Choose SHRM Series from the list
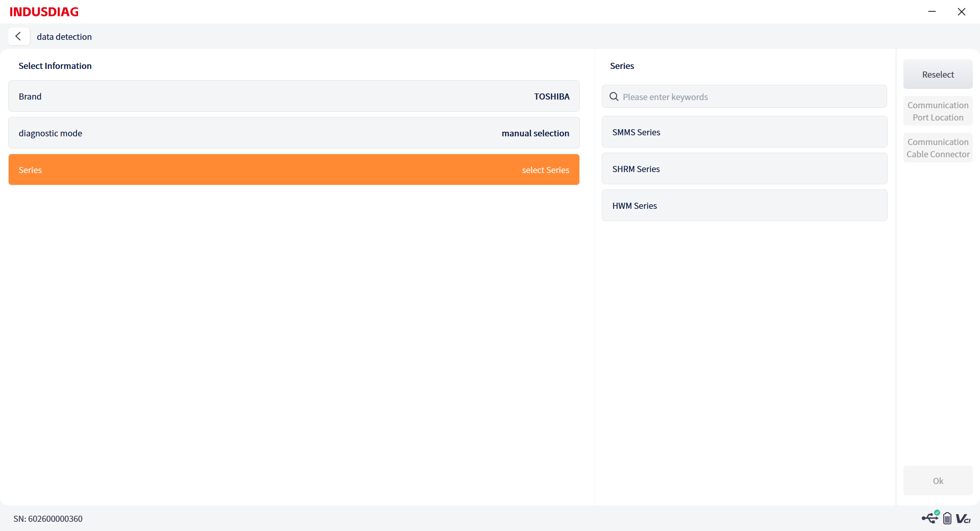 (744, 168)
